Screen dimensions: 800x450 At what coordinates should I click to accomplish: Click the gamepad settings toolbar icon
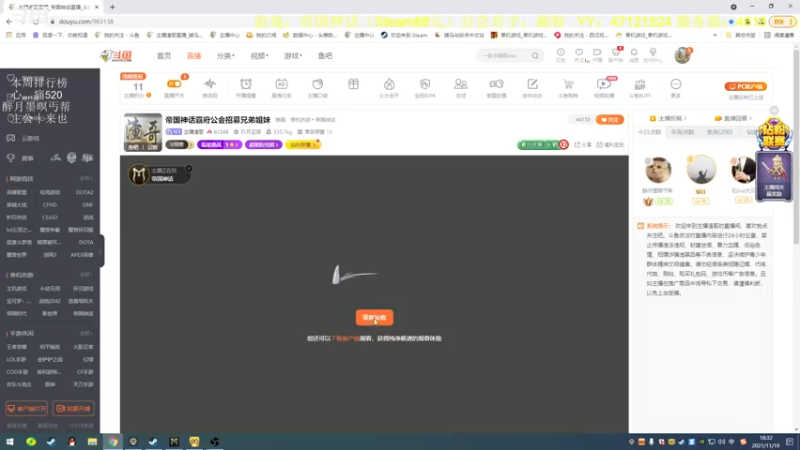coord(496,84)
